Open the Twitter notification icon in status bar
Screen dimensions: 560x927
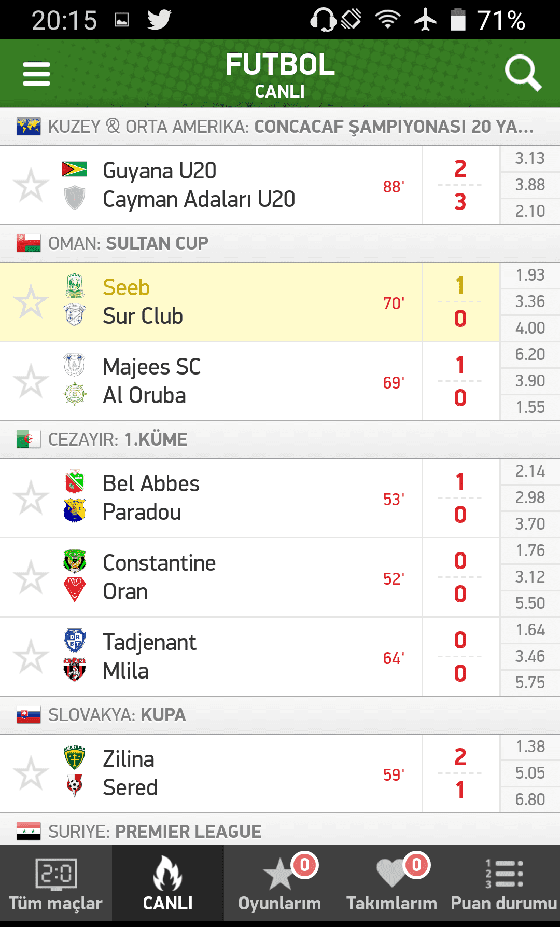click(159, 20)
